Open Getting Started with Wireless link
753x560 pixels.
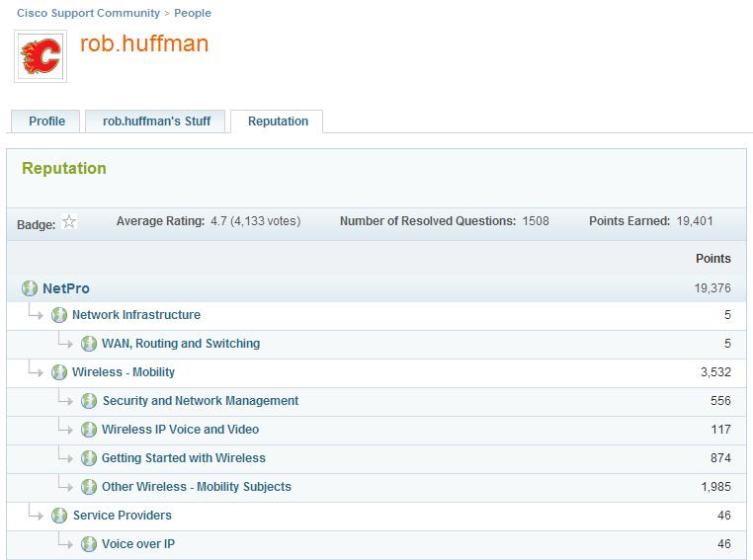pos(184,458)
